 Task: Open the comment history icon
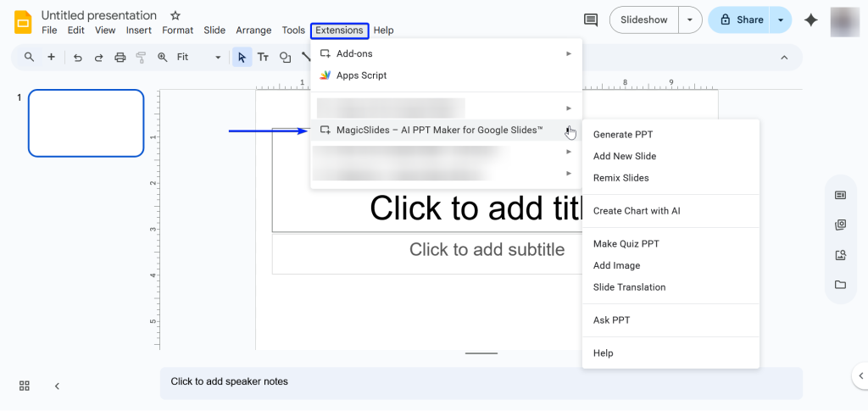(591, 19)
